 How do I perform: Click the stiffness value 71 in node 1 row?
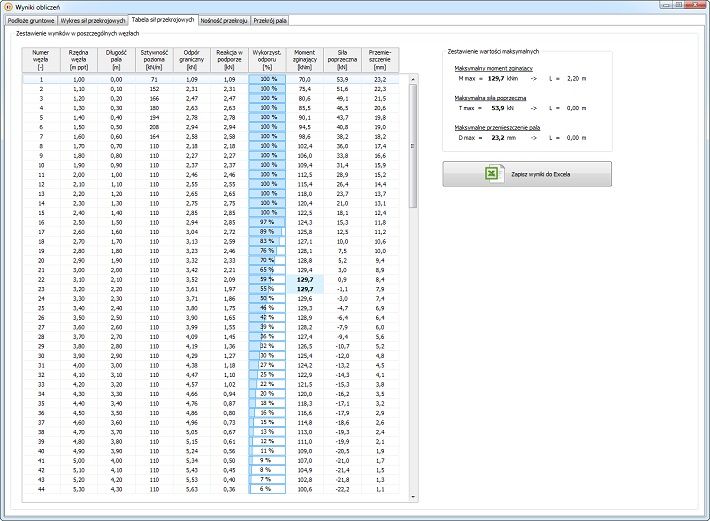tap(154, 80)
